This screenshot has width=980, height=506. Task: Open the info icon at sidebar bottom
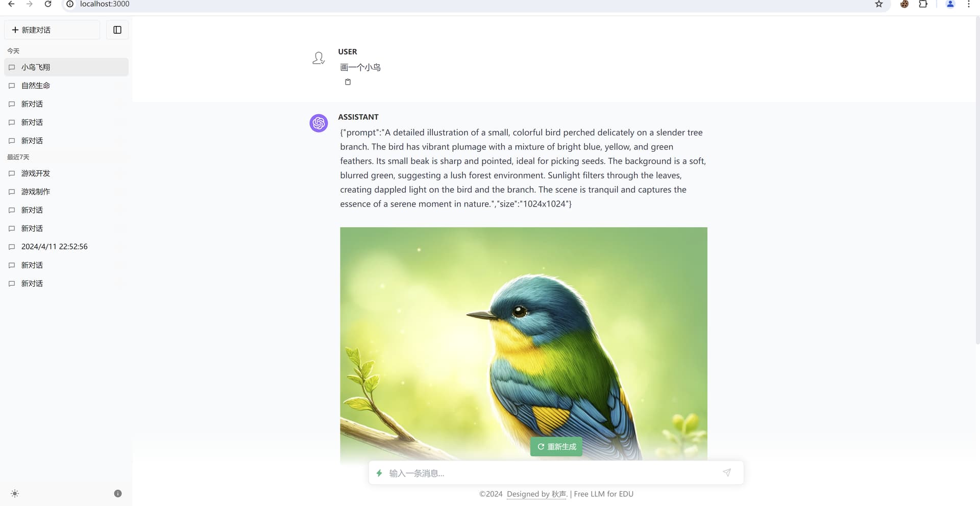[x=118, y=493]
